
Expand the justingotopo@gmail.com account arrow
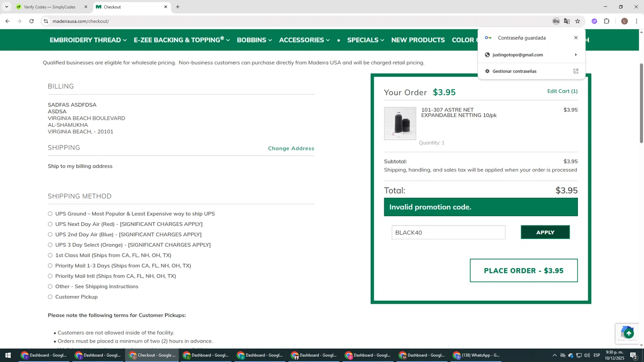coord(576,55)
